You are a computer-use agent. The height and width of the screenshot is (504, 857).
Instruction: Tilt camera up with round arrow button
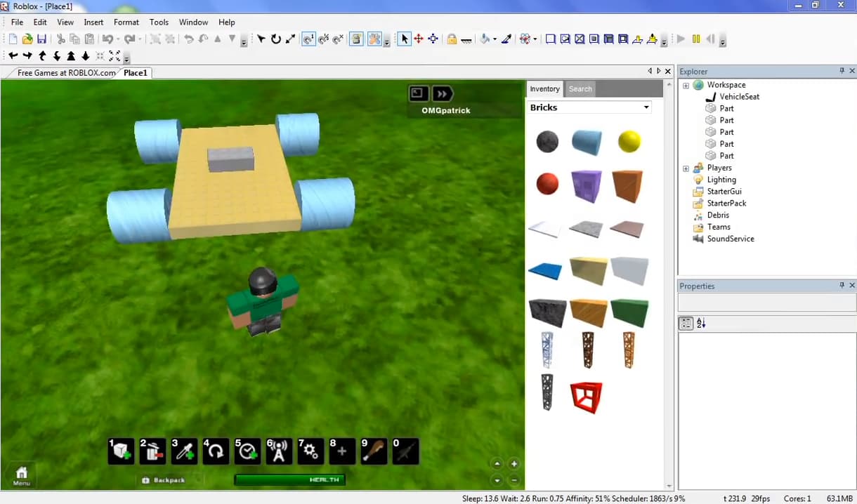coord(497,464)
